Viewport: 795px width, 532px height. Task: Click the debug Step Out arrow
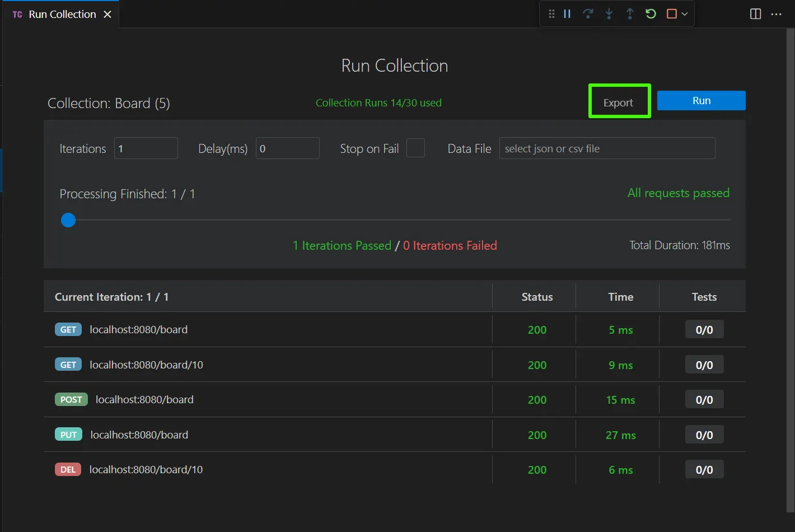point(630,14)
